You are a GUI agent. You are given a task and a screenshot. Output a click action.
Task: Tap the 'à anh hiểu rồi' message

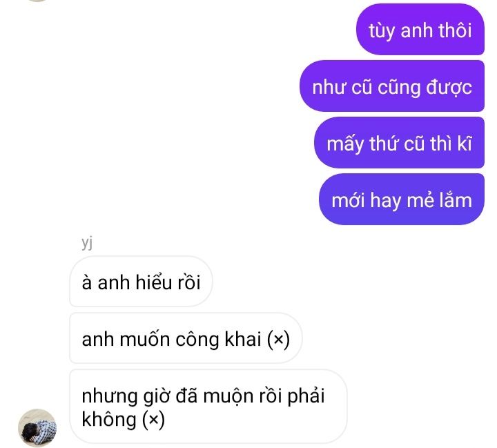[141, 282]
